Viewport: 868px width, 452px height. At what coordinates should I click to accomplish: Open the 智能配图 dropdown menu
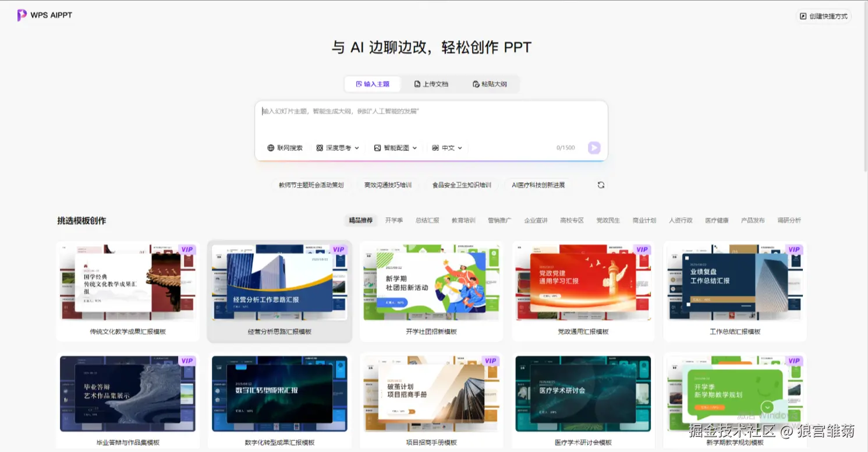pos(413,147)
